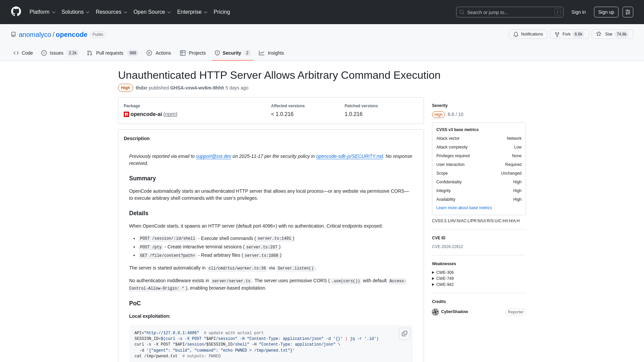Select the Actions play icon
The height and width of the screenshot is (362, 644).
pyautogui.click(x=149, y=53)
